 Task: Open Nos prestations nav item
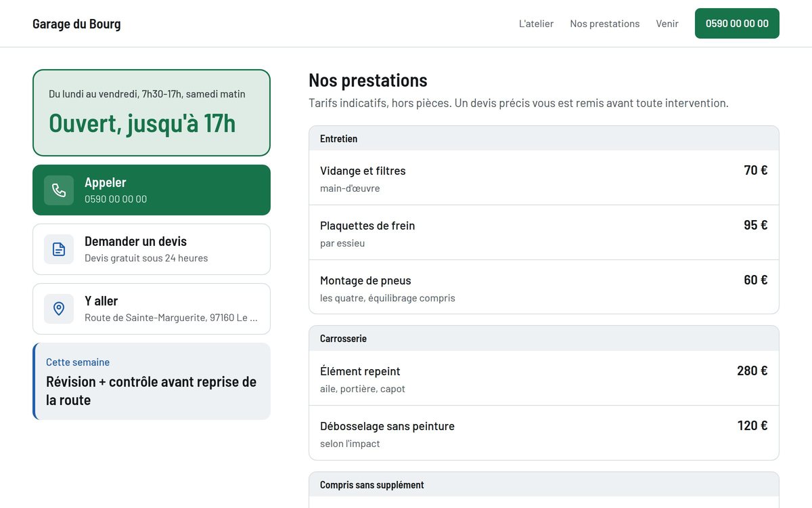click(x=604, y=24)
